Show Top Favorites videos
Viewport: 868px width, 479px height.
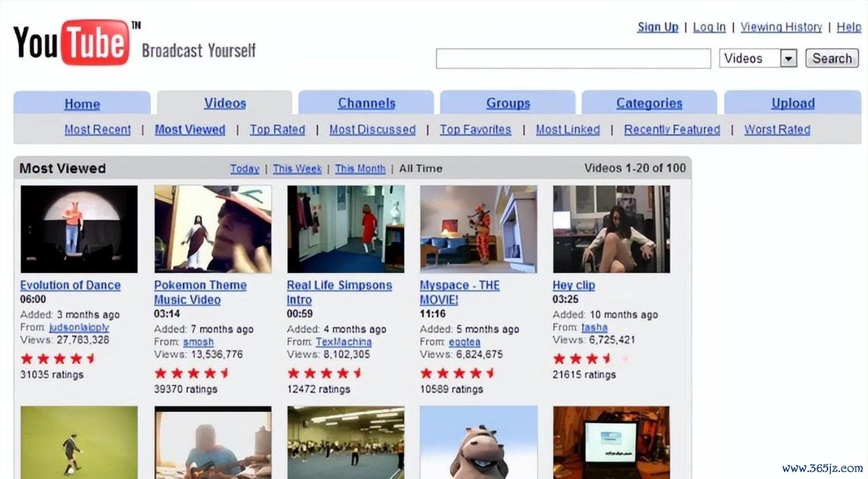(475, 129)
